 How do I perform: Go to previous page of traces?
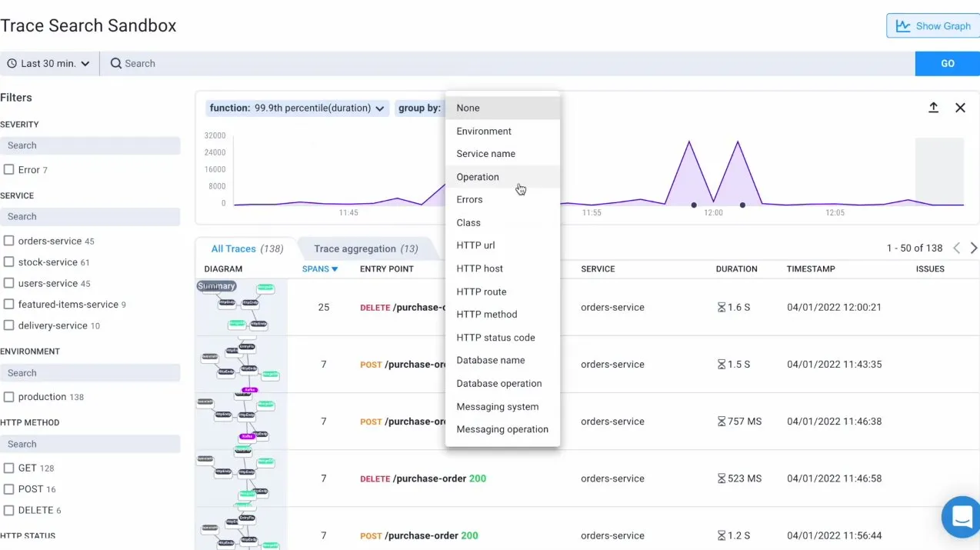[957, 248]
